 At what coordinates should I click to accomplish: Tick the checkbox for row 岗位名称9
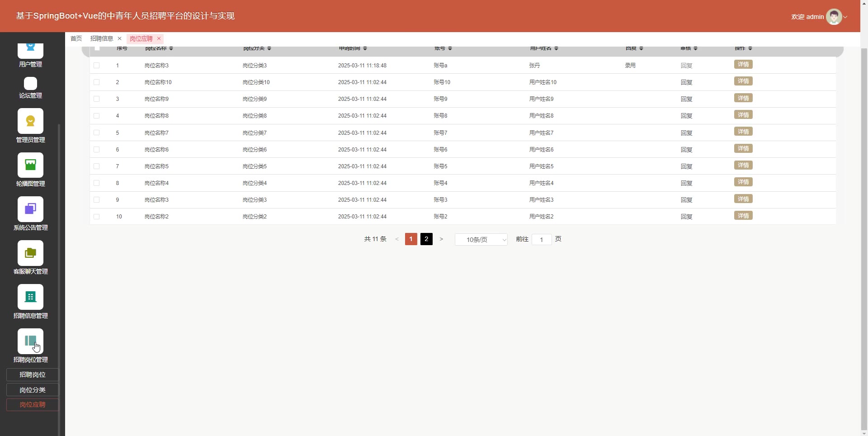click(x=96, y=99)
